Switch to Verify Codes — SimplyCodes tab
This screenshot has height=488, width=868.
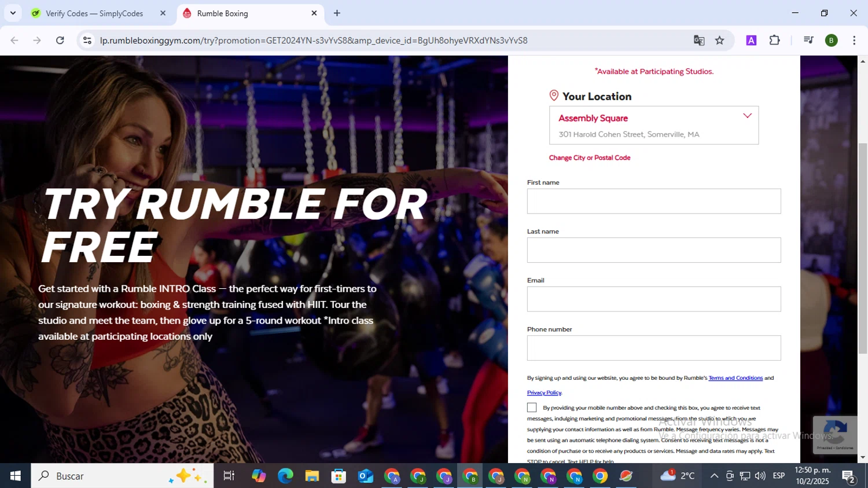click(x=94, y=13)
